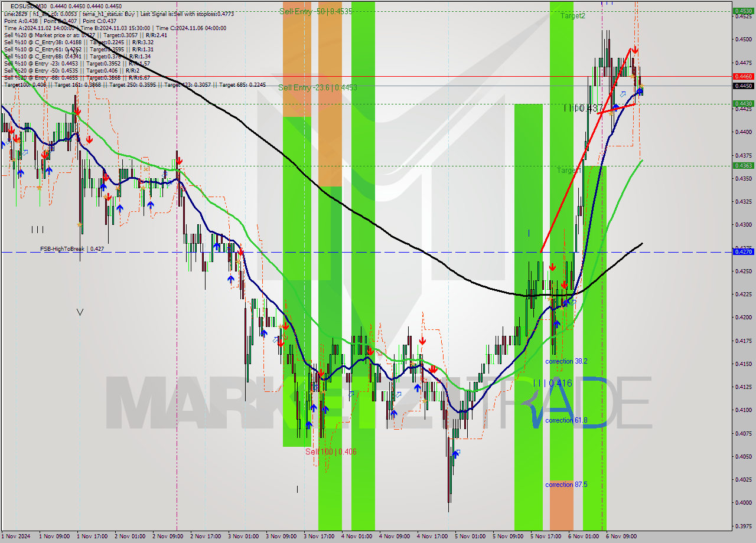Click the '4 Nov 09:00' time axis label
This screenshot has width=756, height=543.
click(395, 537)
